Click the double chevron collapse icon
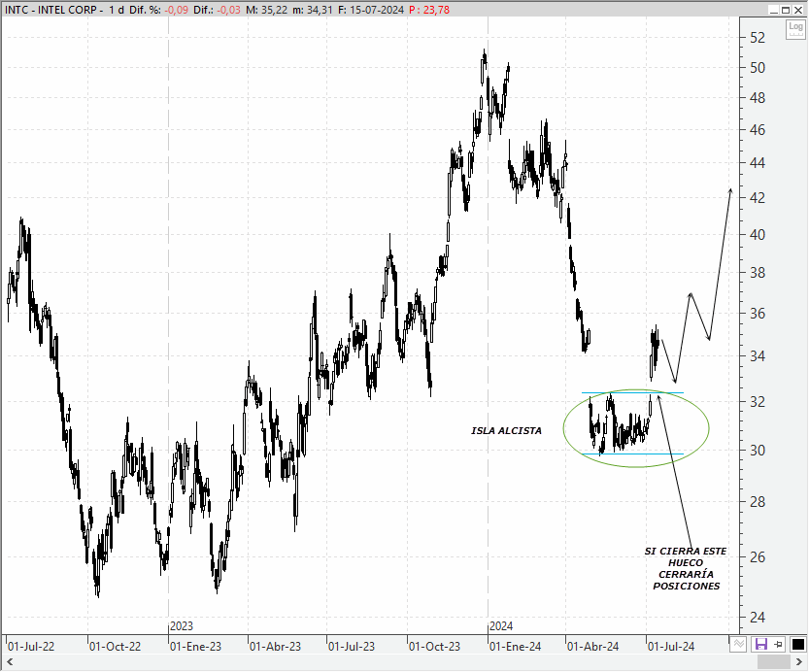Image resolution: width=809 pixels, height=672 pixels. click(738, 644)
